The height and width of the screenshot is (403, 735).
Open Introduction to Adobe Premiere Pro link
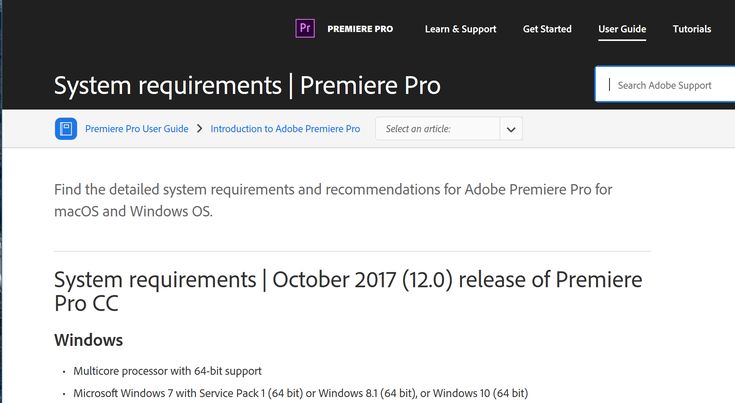coord(285,129)
